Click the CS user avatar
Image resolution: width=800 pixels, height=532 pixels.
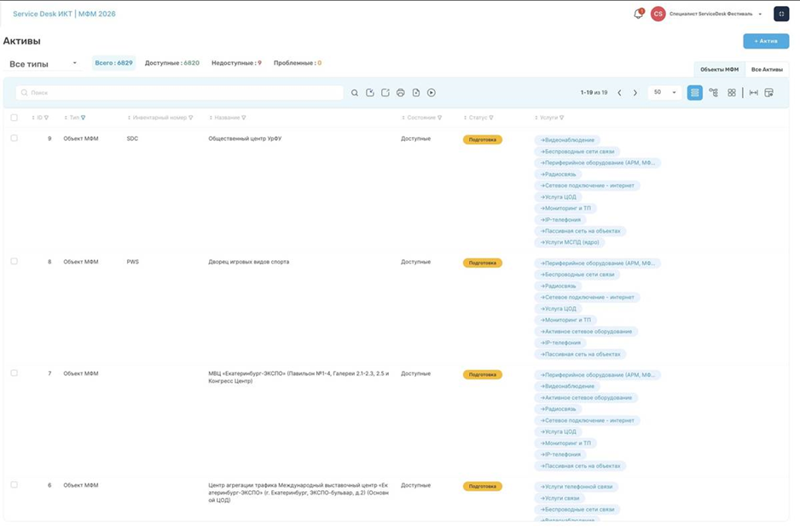point(658,14)
